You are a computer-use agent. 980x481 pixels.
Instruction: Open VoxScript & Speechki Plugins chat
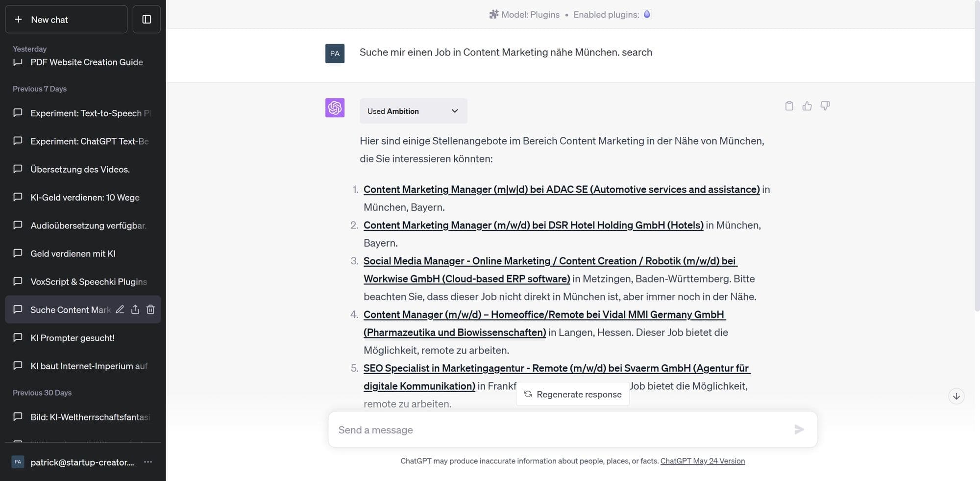tap(83, 281)
